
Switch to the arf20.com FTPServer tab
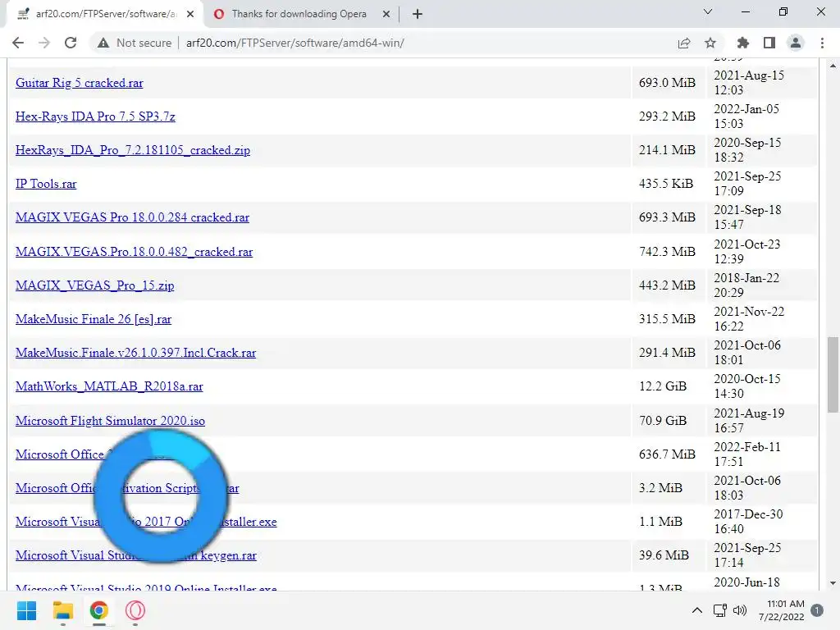(x=105, y=14)
